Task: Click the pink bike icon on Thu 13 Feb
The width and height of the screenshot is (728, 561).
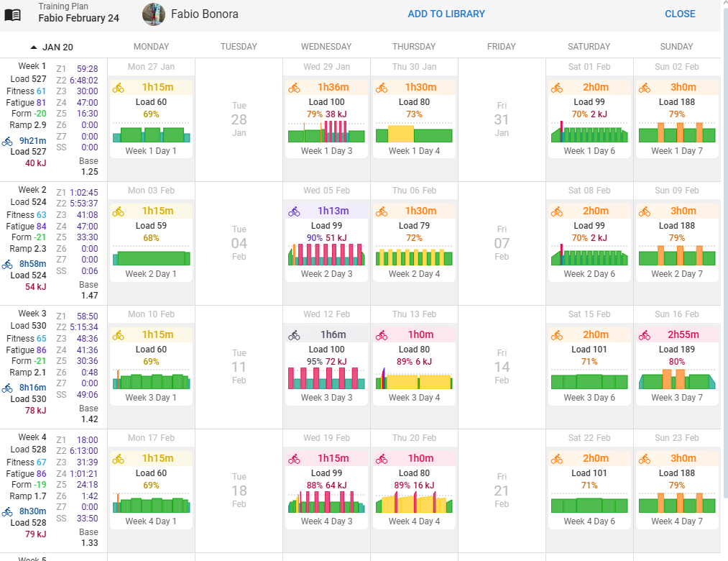Action: pyautogui.click(x=382, y=335)
